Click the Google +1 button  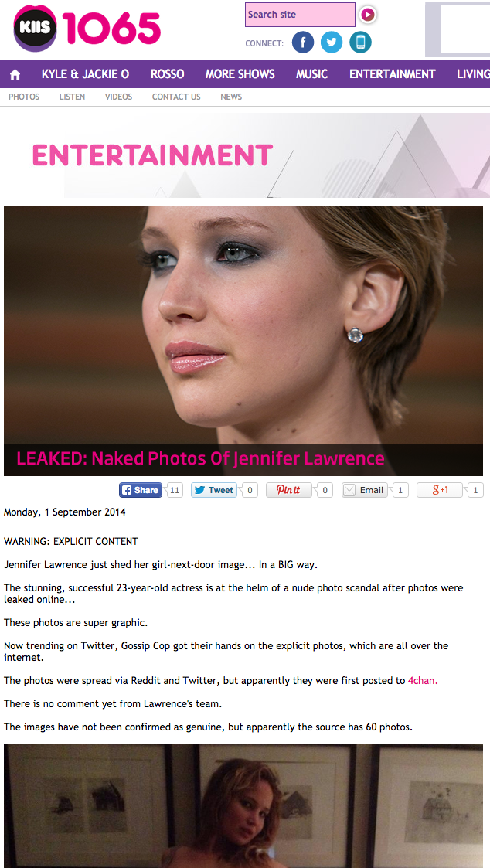coord(440,490)
